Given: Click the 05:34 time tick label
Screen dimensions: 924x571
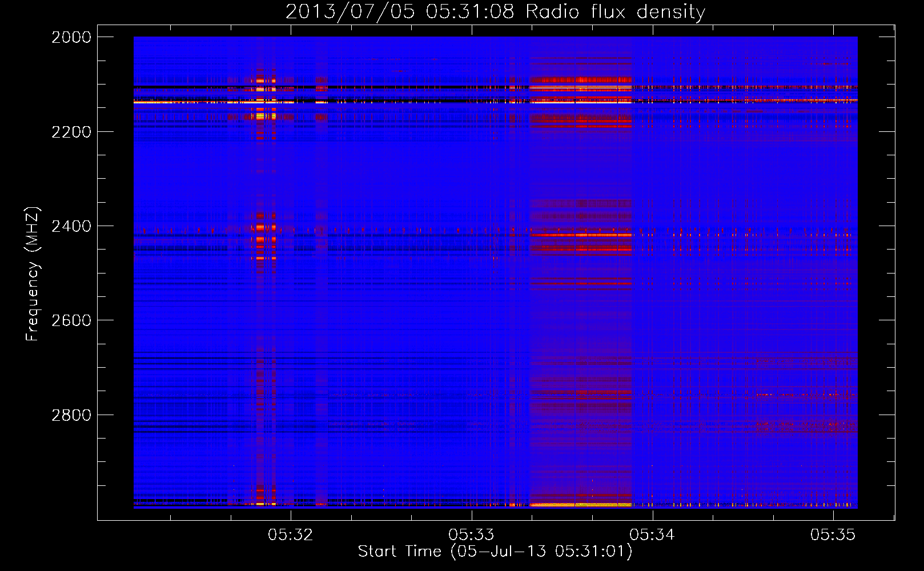Looking at the screenshot, I should [x=652, y=534].
